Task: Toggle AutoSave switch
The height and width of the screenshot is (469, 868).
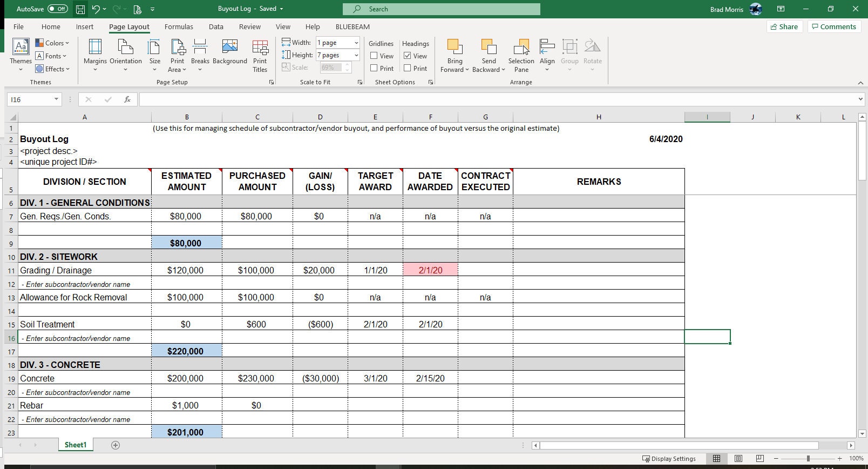Action: [58, 9]
